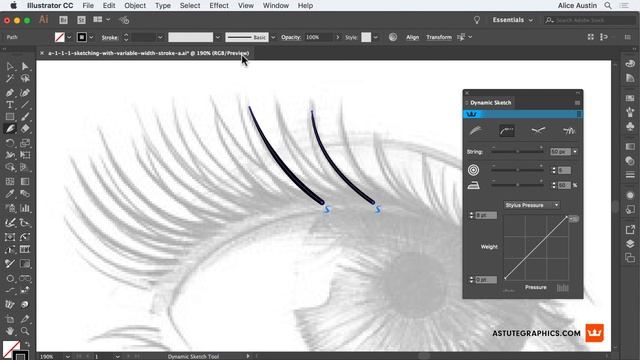Open the variable width profile dropdown
The height and width of the screenshot is (360, 640).
[218, 37]
